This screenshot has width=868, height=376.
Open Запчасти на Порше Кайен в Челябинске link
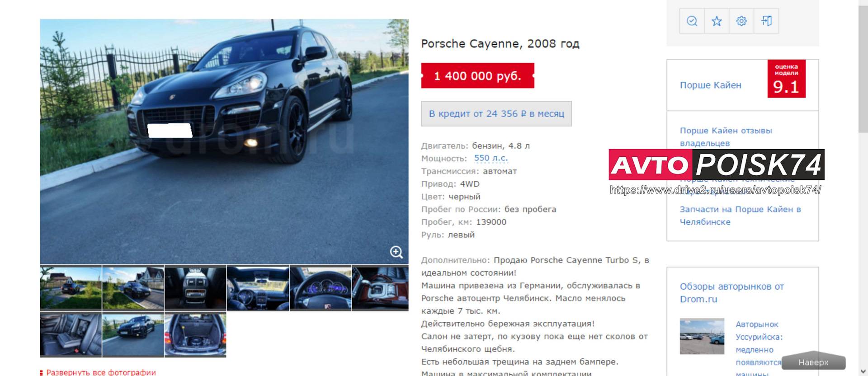[x=741, y=216]
